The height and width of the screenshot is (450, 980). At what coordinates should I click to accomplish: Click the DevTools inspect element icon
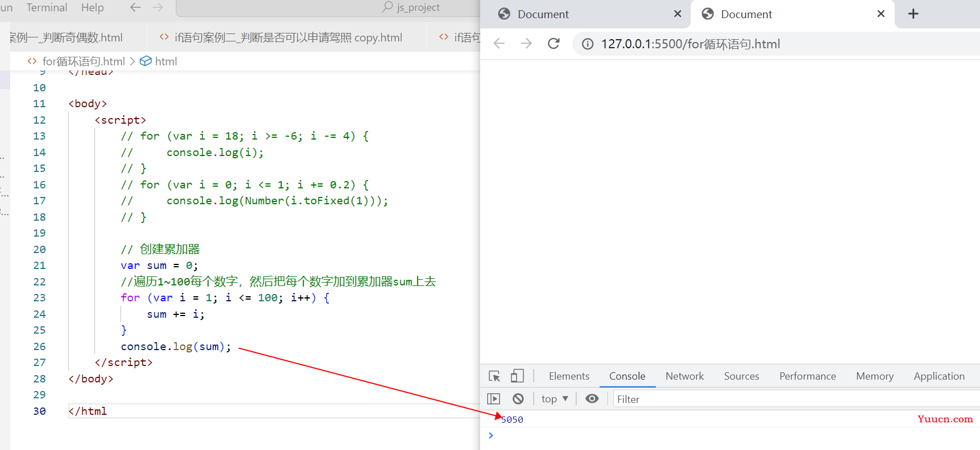pos(495,376)
